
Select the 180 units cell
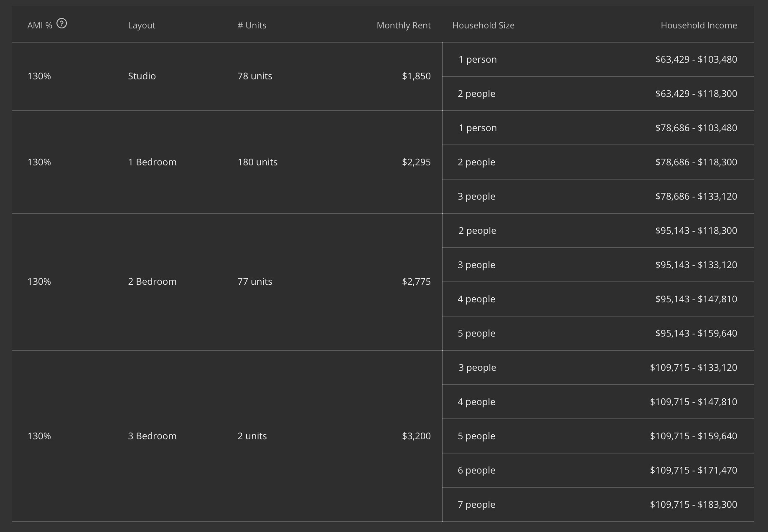click(x=257, y=162)
